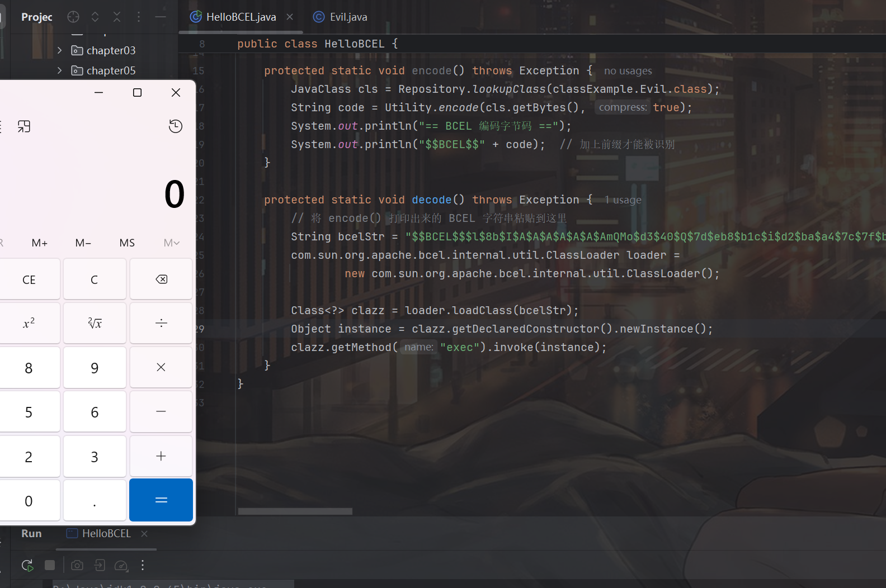Click the thread dump camera icon
886x588 pixels.
pyautogui.click(x=77, y=565)
